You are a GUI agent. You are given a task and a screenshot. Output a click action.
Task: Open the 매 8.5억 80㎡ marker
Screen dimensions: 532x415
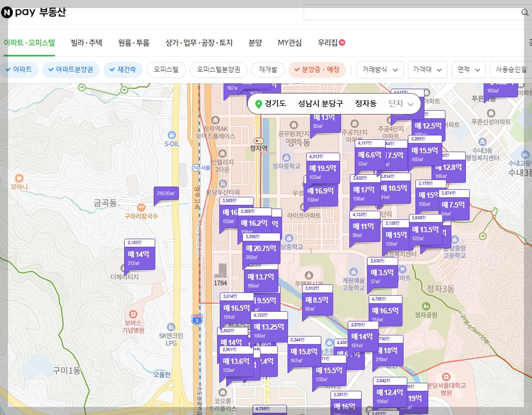point(317,300)
